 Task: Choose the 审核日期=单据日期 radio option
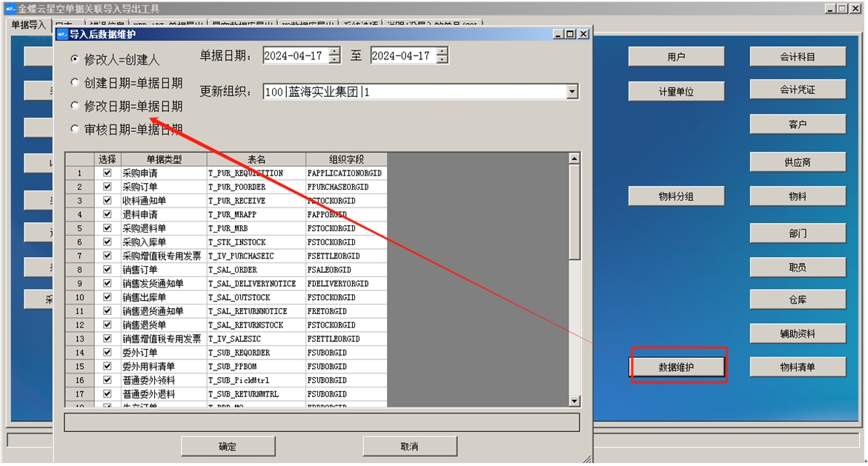[75, 128]
